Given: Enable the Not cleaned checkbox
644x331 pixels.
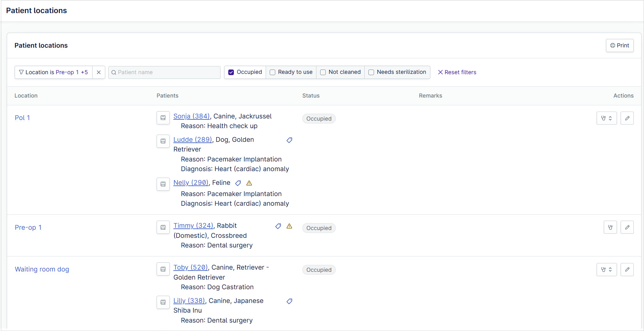Looking at the screenshot, I should pyautogui.click(x=323, y=72).
